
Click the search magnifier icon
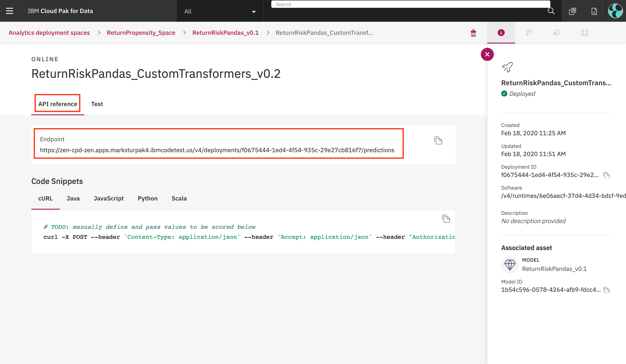[551, 11]
